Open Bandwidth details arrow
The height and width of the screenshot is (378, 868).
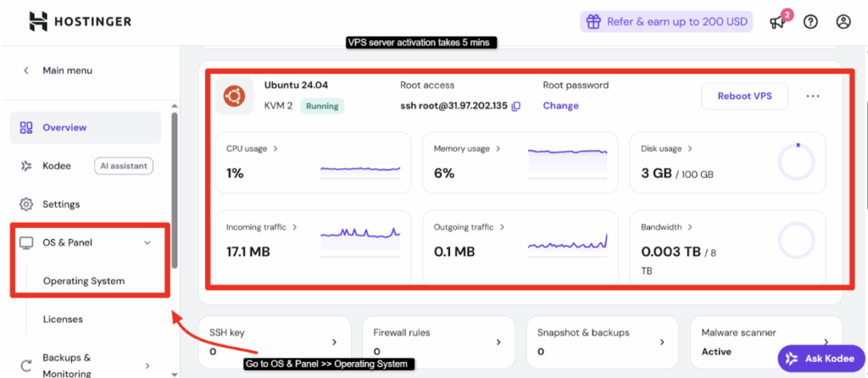(690, 227)
